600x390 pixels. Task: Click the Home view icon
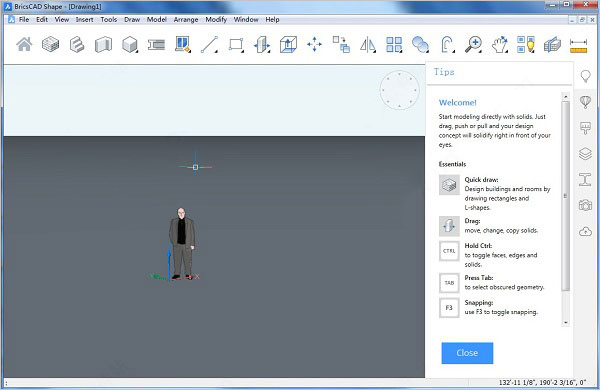[24, 44]
